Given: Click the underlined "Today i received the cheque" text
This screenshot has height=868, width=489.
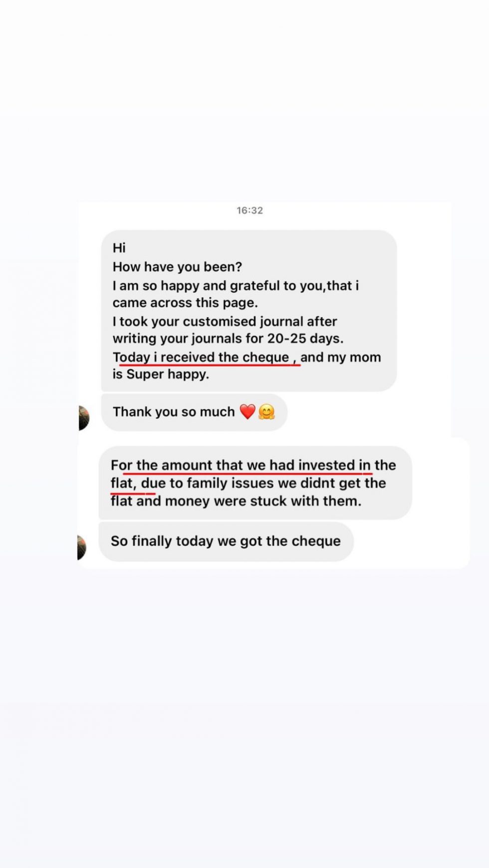Looking at the screenshot, I should [201, 357].
